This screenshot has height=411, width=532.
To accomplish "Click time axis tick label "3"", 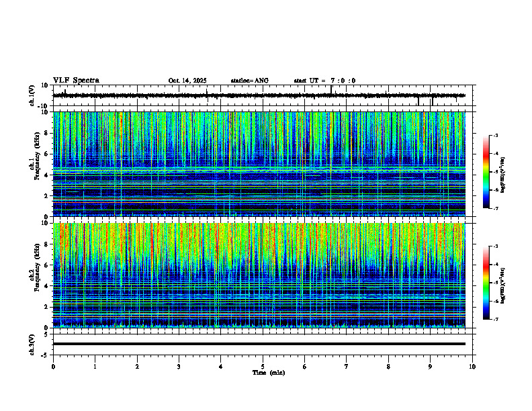I will click(x=179, y=367).
